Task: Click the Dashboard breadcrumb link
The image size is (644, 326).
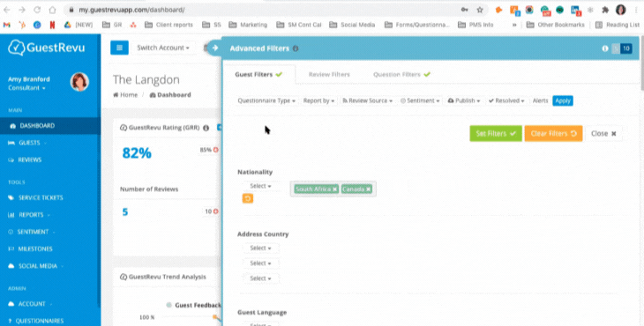Action: coord(170,95)
